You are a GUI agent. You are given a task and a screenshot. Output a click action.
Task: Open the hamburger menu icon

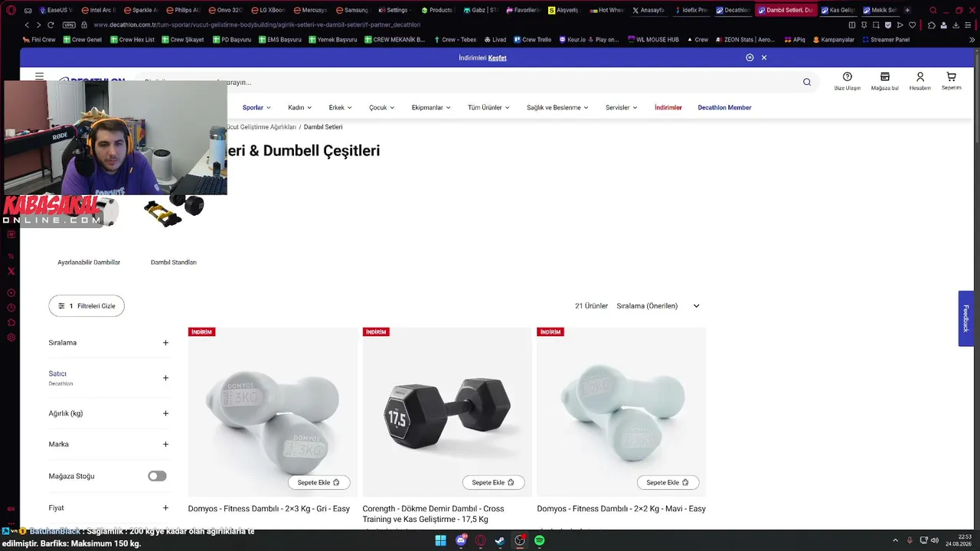pos(39,77)
